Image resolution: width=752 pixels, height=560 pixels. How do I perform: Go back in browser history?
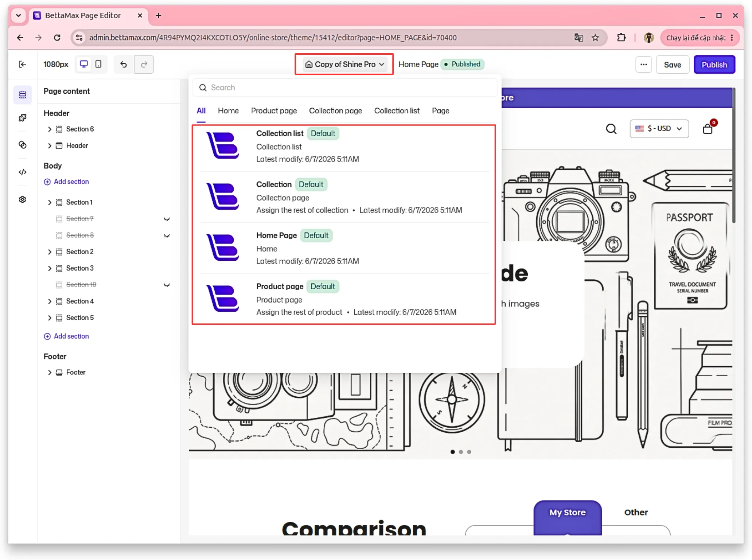(20, 38)
